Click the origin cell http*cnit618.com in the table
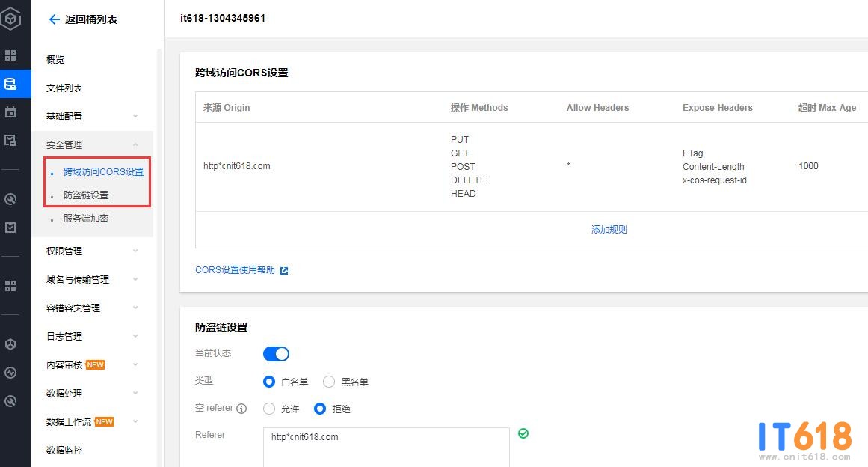Screen dimensions: 868x467 237,165
